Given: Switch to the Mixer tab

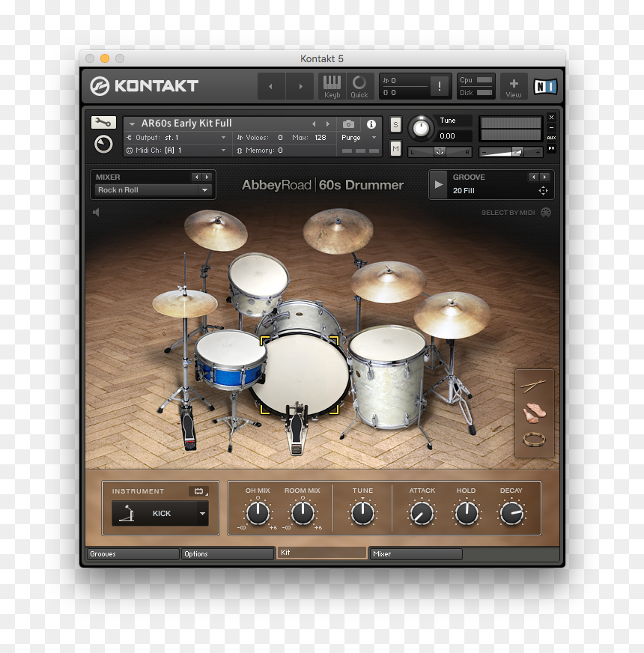Looking at the screenshot, I should tap(416, 554).
